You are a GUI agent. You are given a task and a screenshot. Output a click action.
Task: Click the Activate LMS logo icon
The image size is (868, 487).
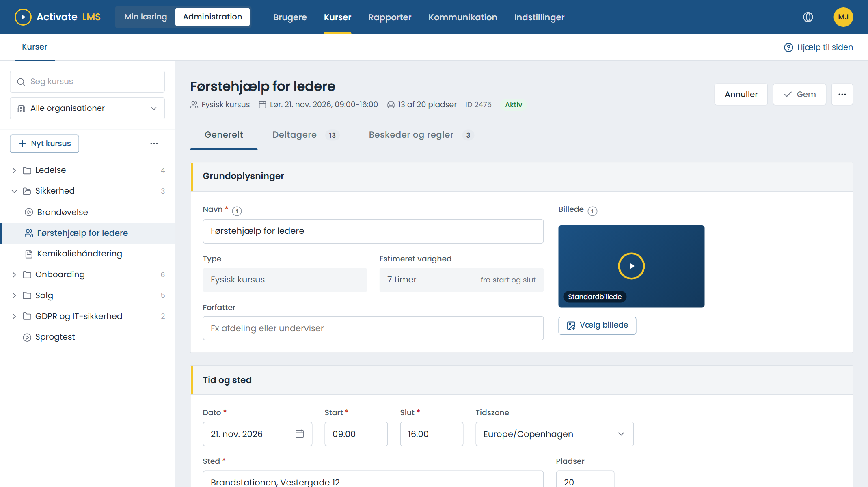point(23,17)
